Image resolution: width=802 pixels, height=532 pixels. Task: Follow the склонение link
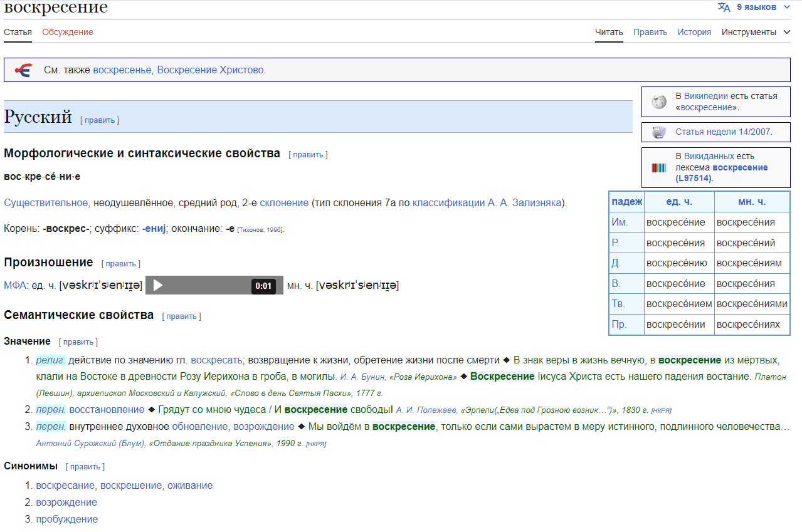(x=284, y=203)
